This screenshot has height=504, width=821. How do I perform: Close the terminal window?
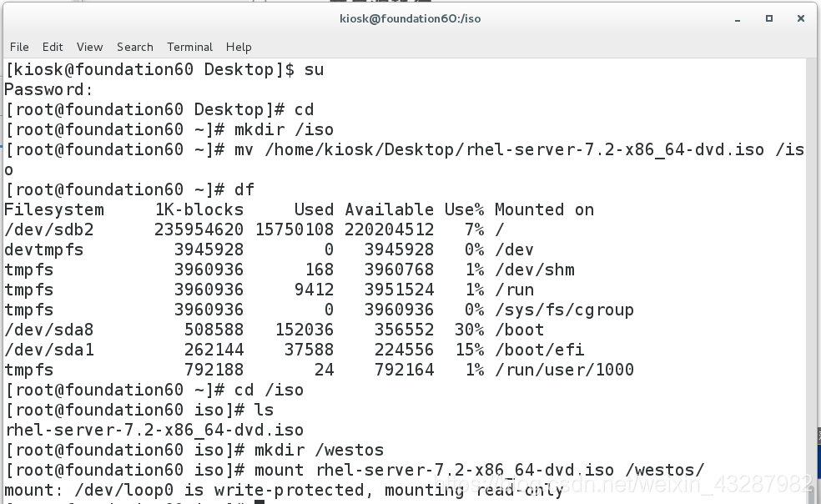pyautogui.click(x=801, y=18)
